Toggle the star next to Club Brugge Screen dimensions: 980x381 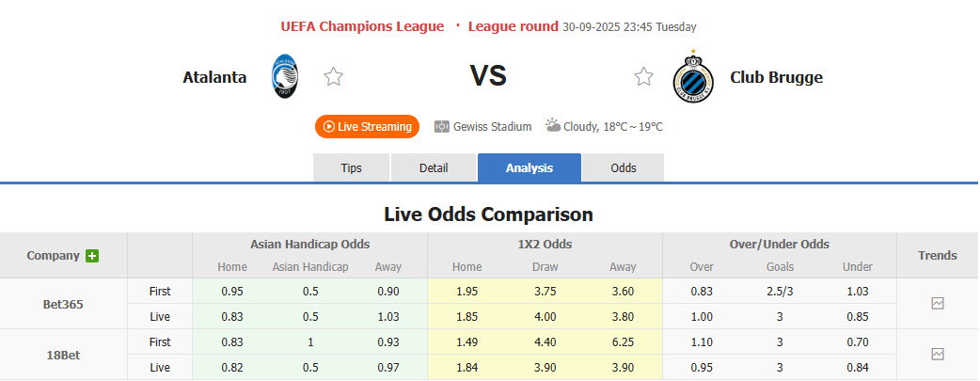coord(643,77)
